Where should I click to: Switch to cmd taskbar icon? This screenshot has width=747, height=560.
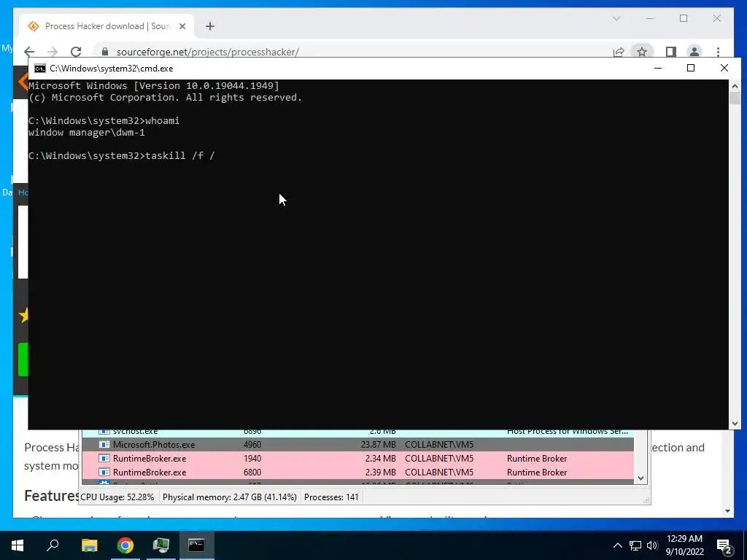pyautogui.click(x=196, y=545)
